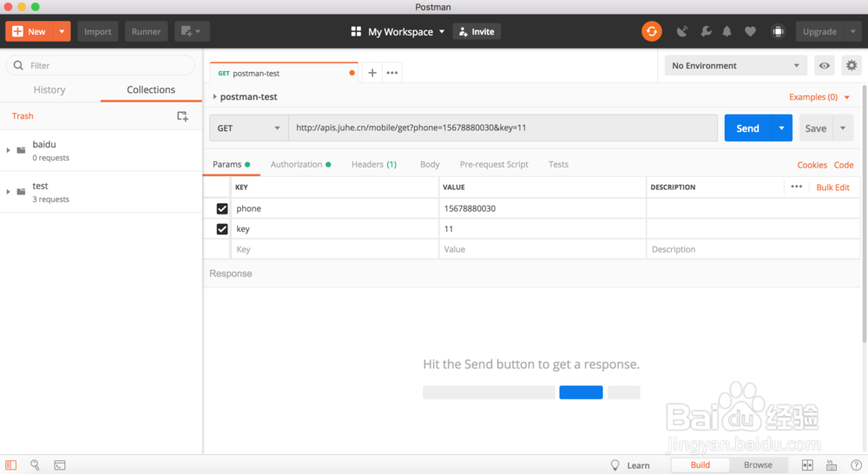Switch to the History tab
868x474 pixels.
click(49, 89)
